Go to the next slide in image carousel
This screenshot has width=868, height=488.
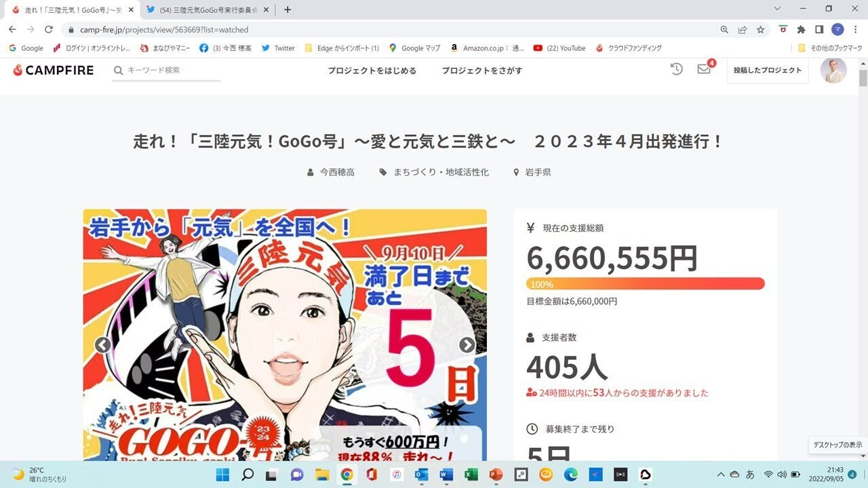click(467, 345)
